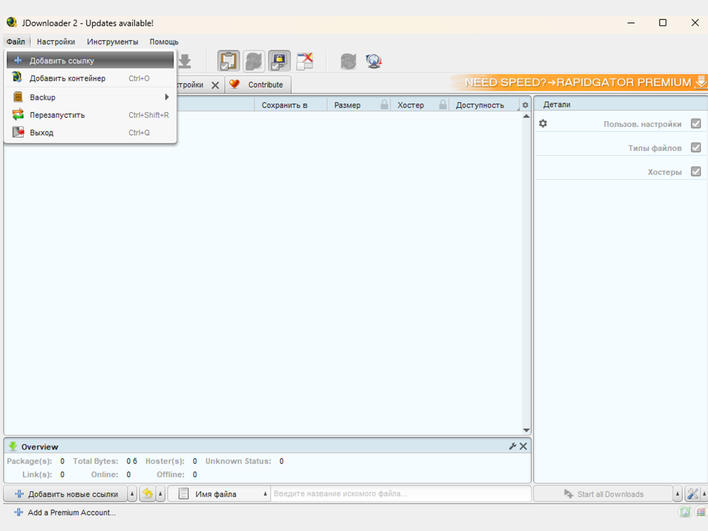Viewport: 708px width, 531px height.
Task: Toggle the Пользов. настройки checkbox
Action: click(696, 123)
